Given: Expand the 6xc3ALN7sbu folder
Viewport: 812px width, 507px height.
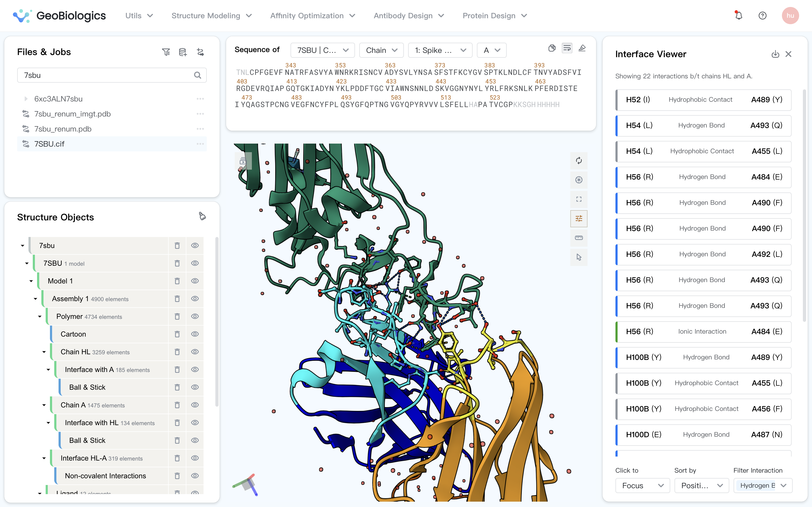Looking at the screenshot, I should click(x=26, y=99).
